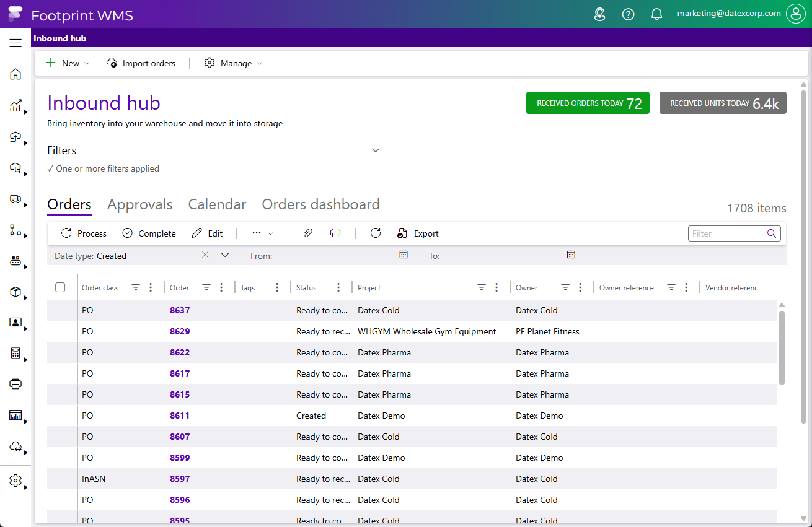Check the select-all checkbox in grid header
Screen dimensions: 812x527
[x=60, y=287]
